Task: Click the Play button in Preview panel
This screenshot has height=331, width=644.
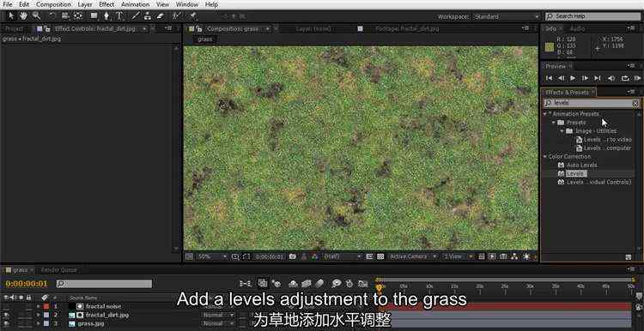Action: [574, 78]
